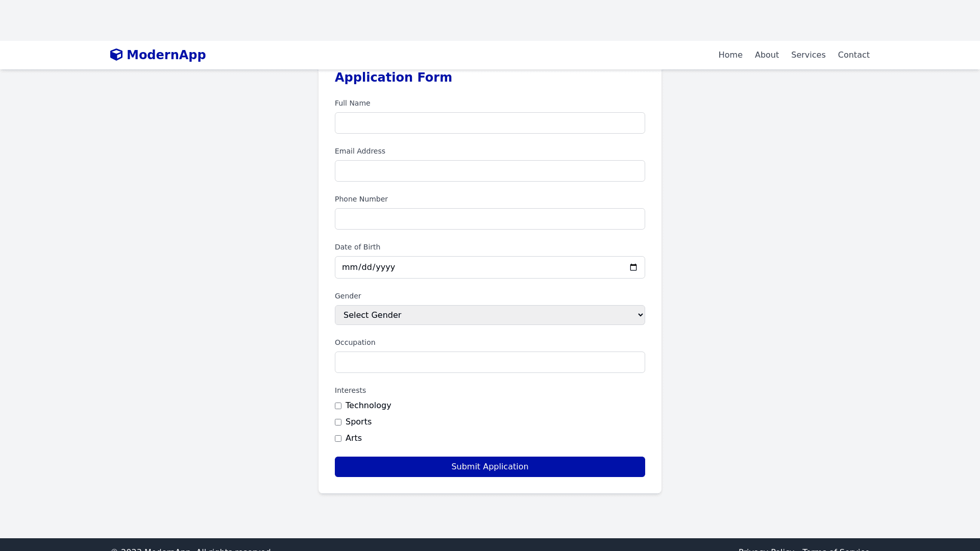Open the Select Gender dropdown
Screen dimensions: 980x551
point(489,315)
